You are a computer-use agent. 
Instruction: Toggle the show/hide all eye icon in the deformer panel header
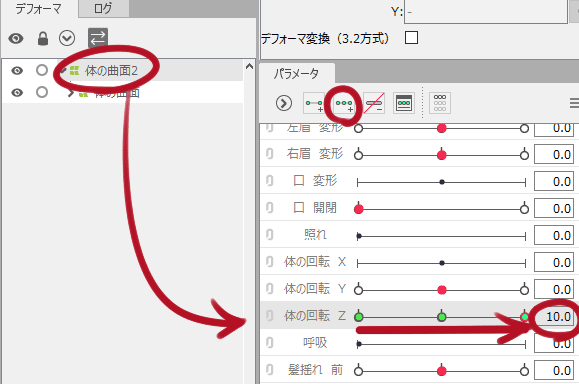[16, 38]
